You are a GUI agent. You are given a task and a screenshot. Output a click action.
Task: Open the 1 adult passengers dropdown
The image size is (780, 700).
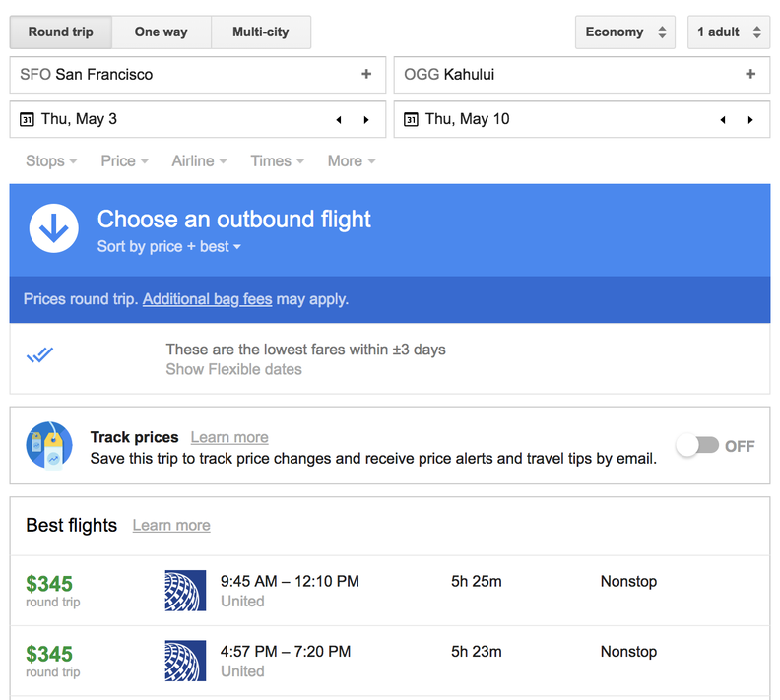click(x=729, y=32)
